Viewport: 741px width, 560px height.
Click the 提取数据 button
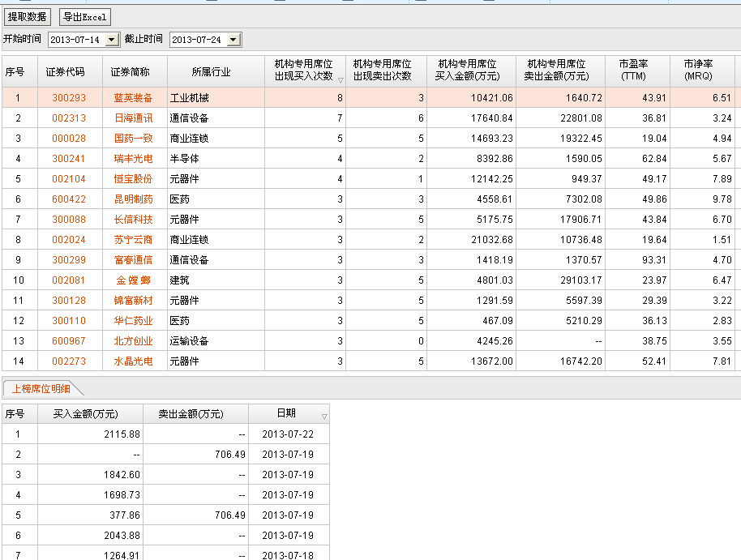[x=28, y=17]
